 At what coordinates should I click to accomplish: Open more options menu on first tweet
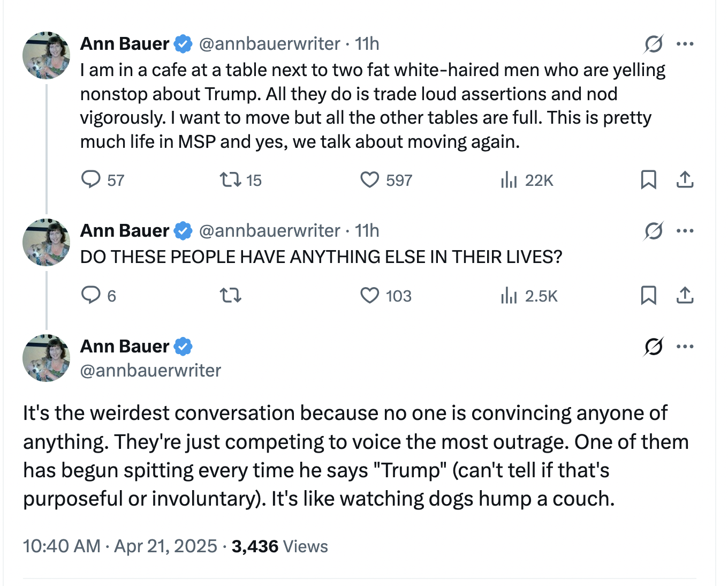coord(685,44)
